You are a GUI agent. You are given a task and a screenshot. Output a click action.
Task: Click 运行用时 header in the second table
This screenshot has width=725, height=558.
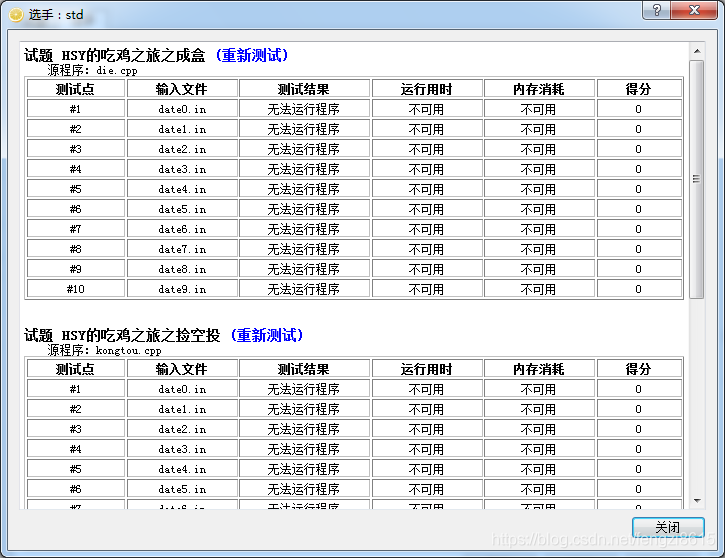[426, 369]
